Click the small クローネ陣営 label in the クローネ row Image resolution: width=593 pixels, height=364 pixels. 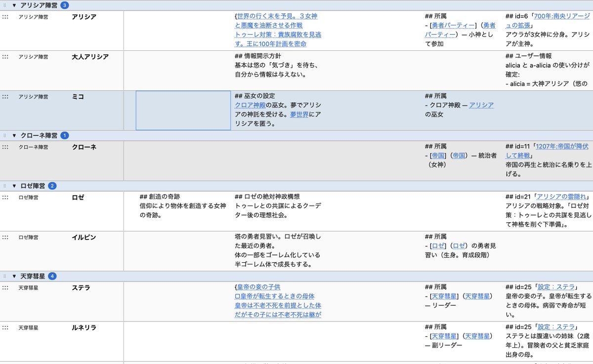(34, 147)
